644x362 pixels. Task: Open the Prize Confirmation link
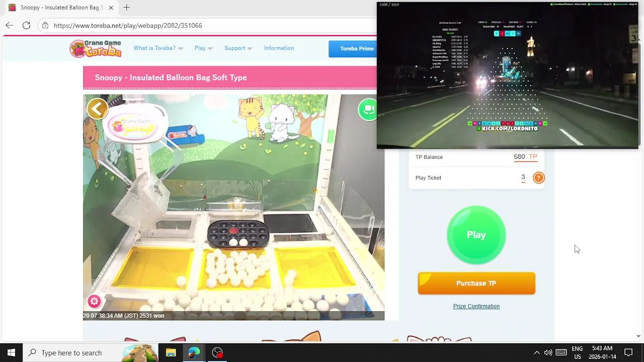476,306
